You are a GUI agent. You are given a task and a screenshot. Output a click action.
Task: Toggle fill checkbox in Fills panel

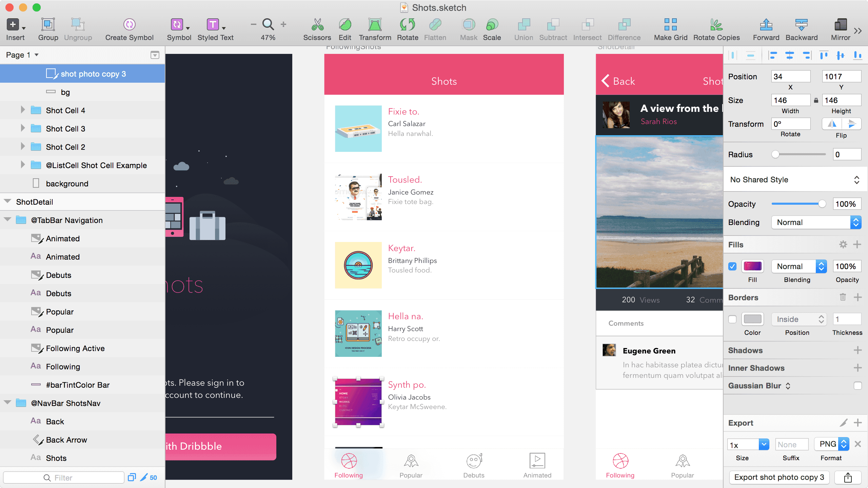coord(733,266)
